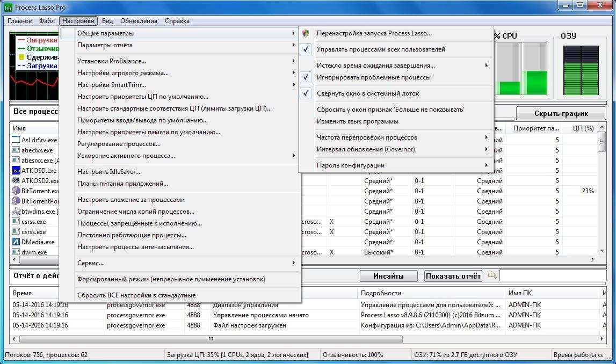Toggle Игнорировать проблемные процессы option
616x364 pixels.
[396, 77]
